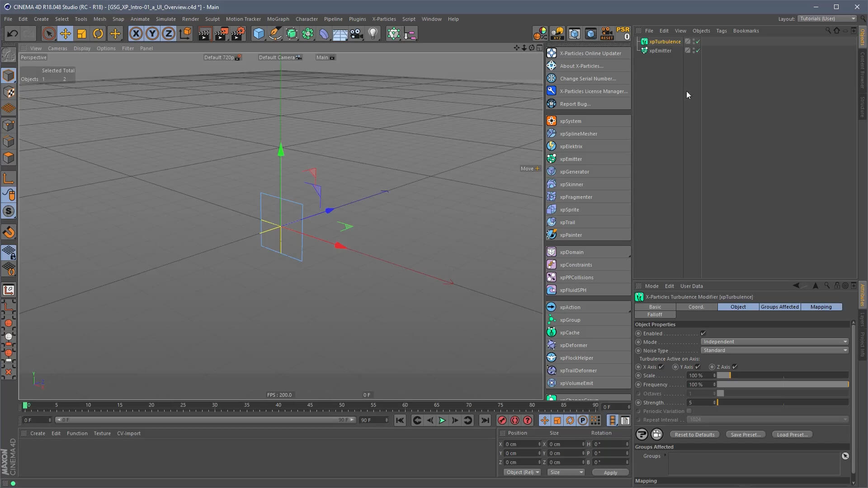Open the Noise Type dropdown

774,351
